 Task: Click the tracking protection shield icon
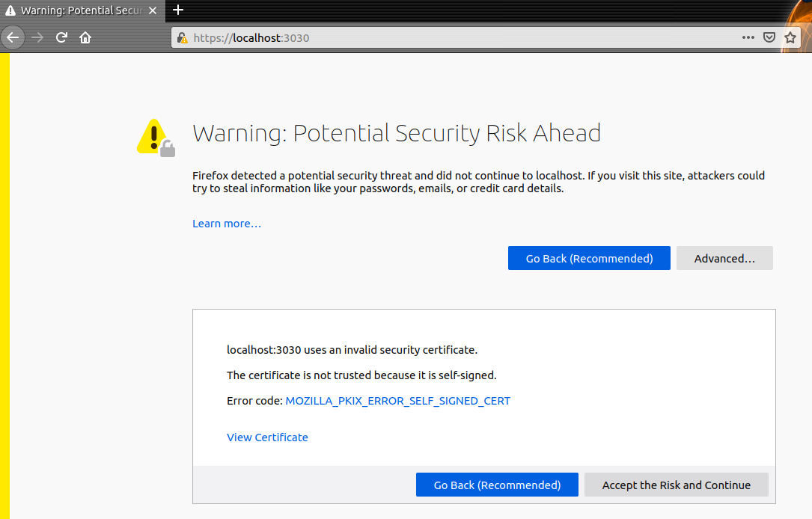769,37
